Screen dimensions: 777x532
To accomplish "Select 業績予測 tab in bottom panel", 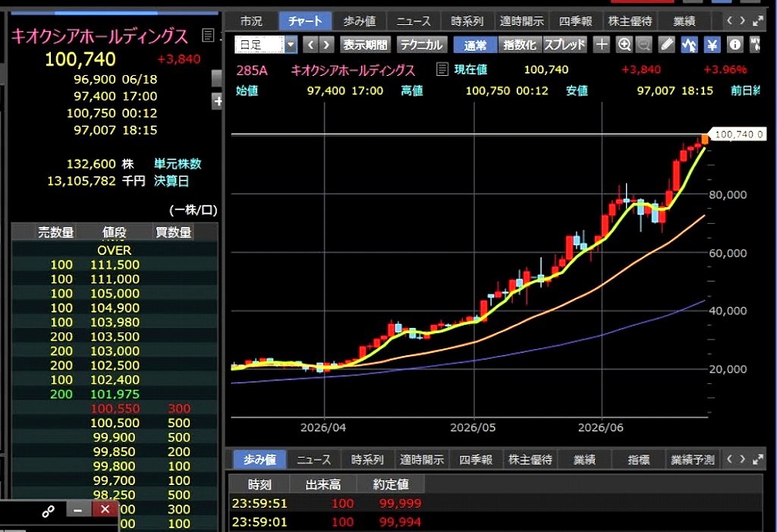I will point(693,460).
